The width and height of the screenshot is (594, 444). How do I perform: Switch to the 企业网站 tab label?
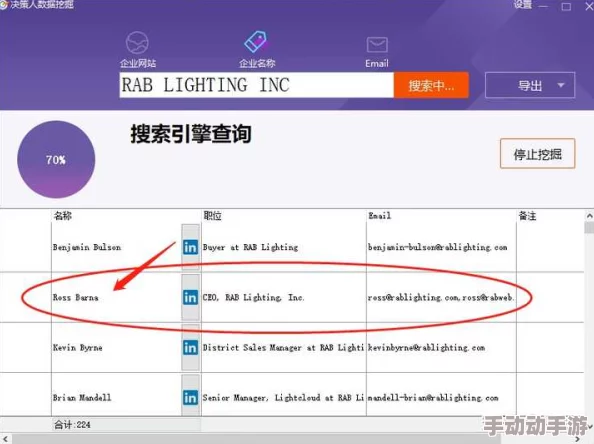[x=138, y=63]
